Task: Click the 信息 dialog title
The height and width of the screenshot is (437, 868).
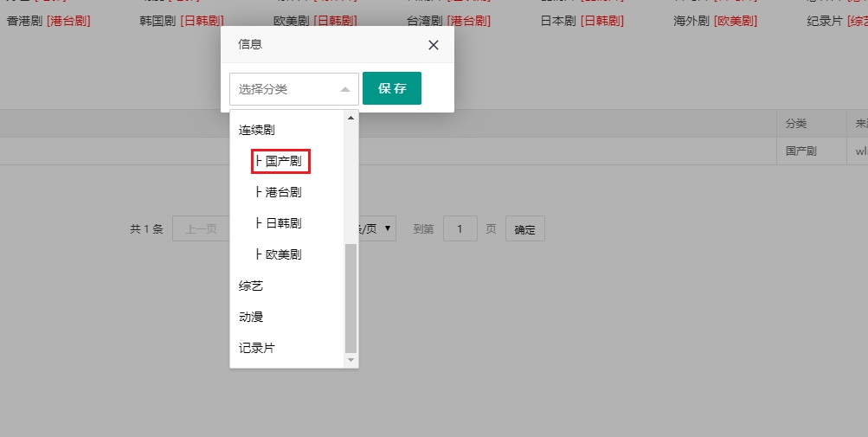Action: 249,44
